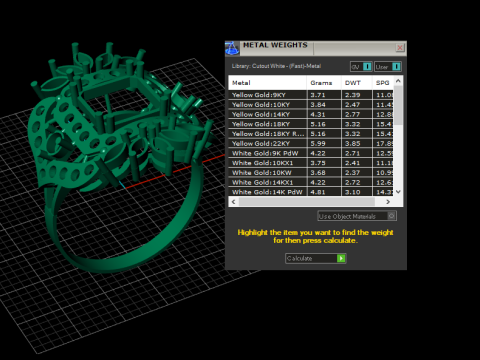
Task: Toggle the GV switch
Action: [x=367, y=67]
